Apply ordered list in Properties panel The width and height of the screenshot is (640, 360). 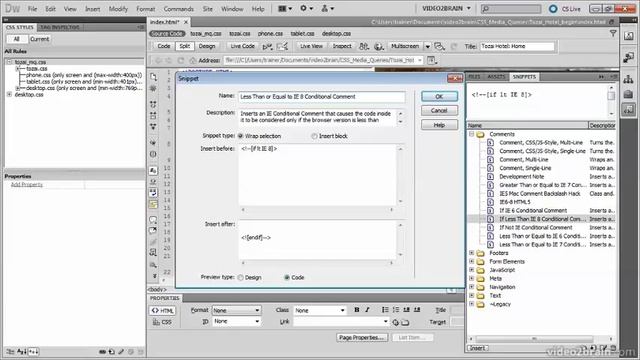pos(396,310)
